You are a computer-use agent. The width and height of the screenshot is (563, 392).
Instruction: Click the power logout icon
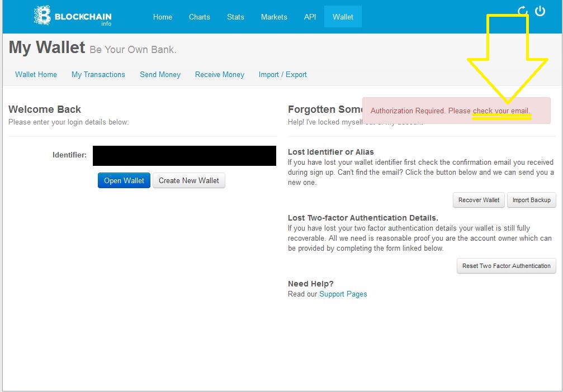(540, 11)
